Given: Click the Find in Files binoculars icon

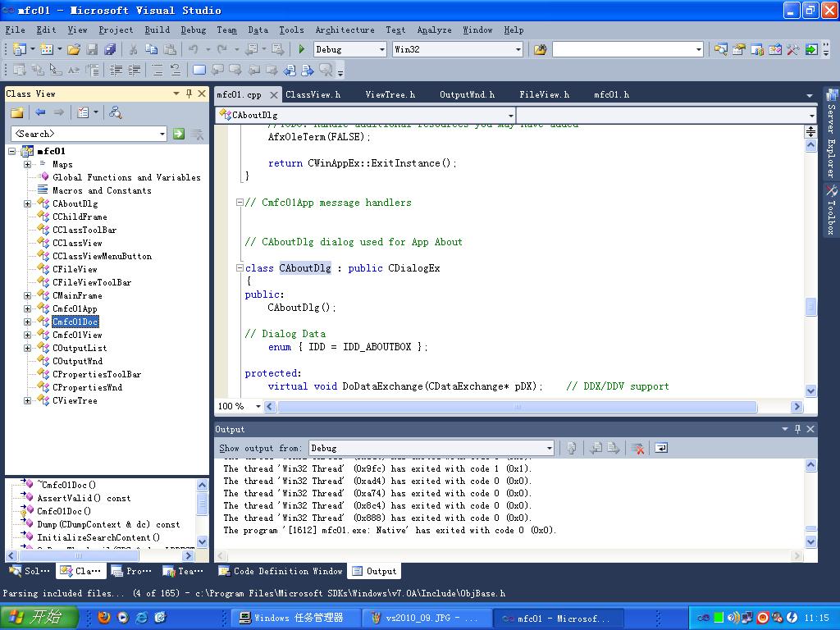Looking at the screenshot, I should click(540, 49).
